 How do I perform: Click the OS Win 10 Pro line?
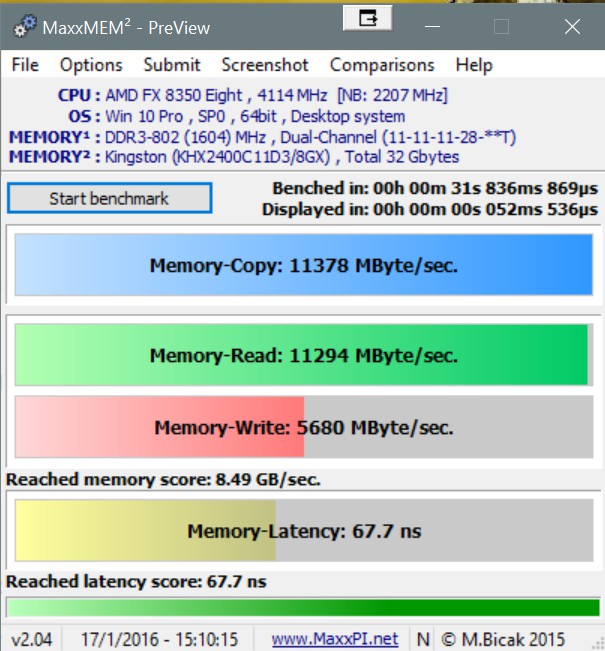(x=237, y=116)
